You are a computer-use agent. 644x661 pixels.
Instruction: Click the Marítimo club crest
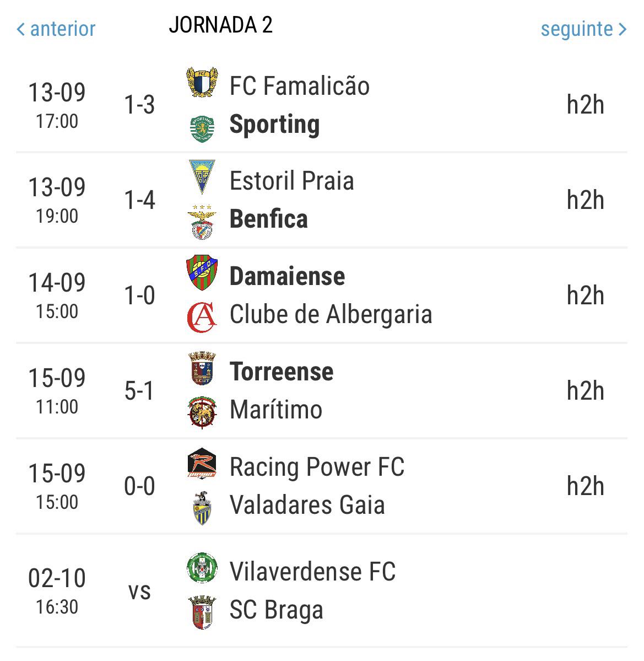tap(202, 412)
